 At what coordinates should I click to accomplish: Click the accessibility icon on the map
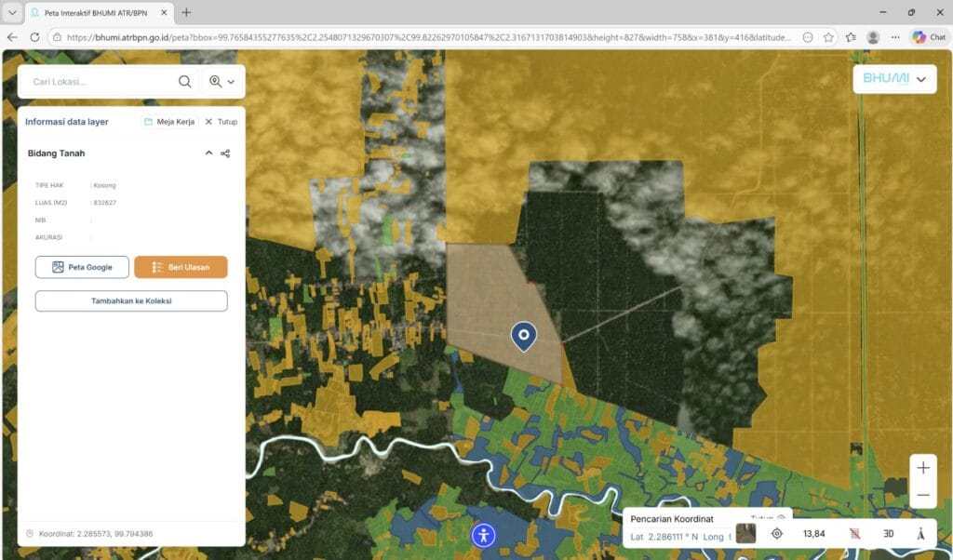coord(483,535)
